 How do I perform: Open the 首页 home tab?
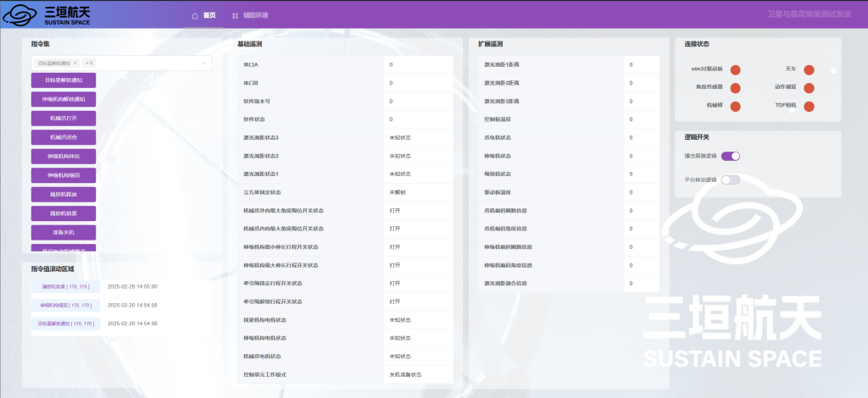tap(204, 15)
